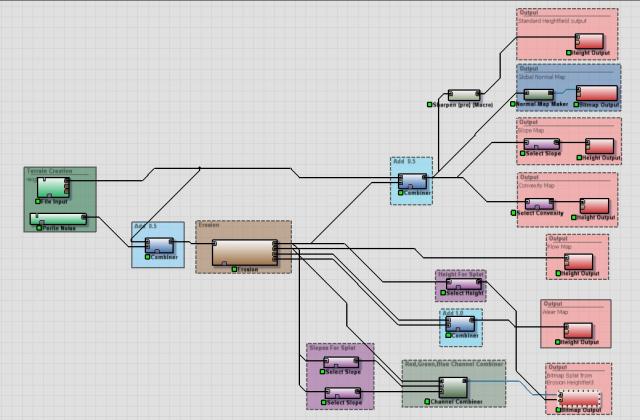The width and height of the screenshot is (640, 420).
Task: Click the Erosion node's left input port
Action: pyautogui.click(x=214, y=243)
